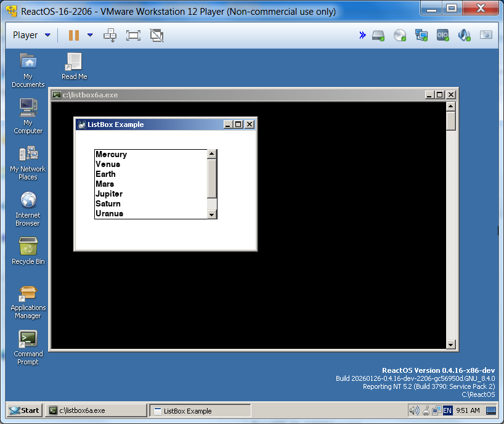Select Earth in the planet list
This screenshot has height=424, width=504.
point(105,174)
